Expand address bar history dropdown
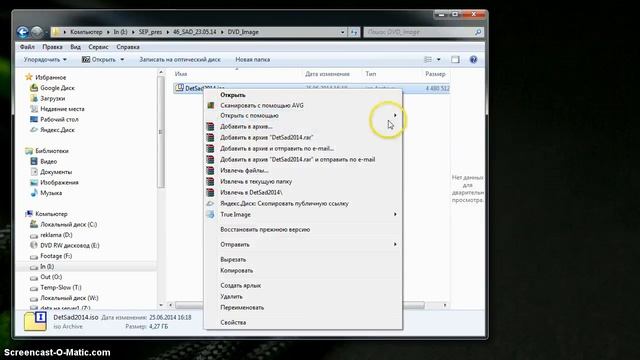 (342, 32)
